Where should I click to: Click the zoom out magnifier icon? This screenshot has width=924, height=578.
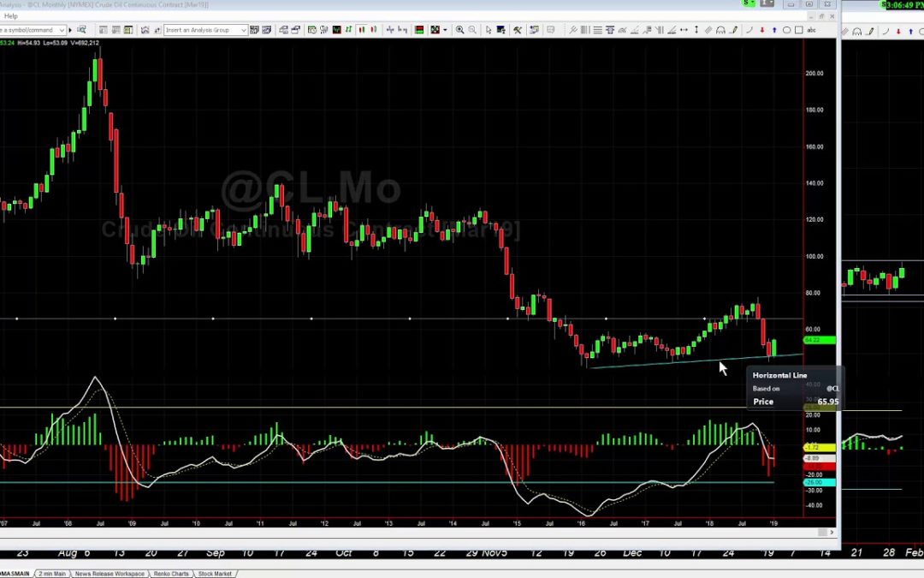point(472,30)
